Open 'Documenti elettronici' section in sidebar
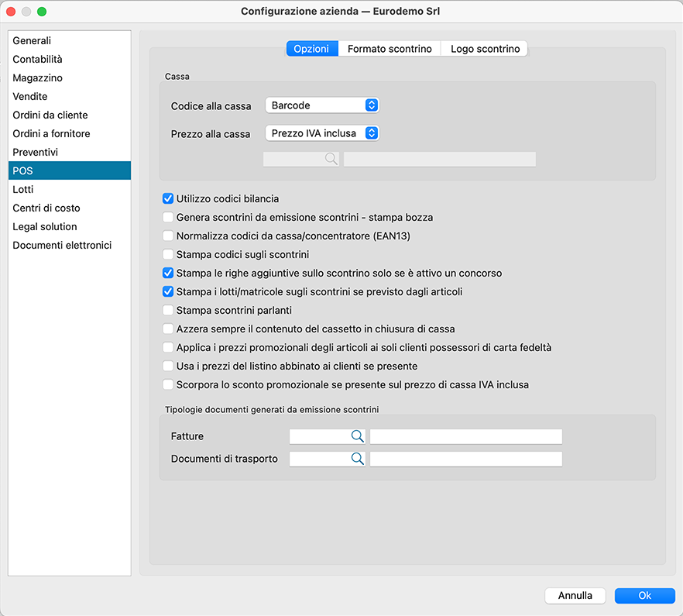The height and width of the screenshot is (616, 683). click(x=62, y=246)
